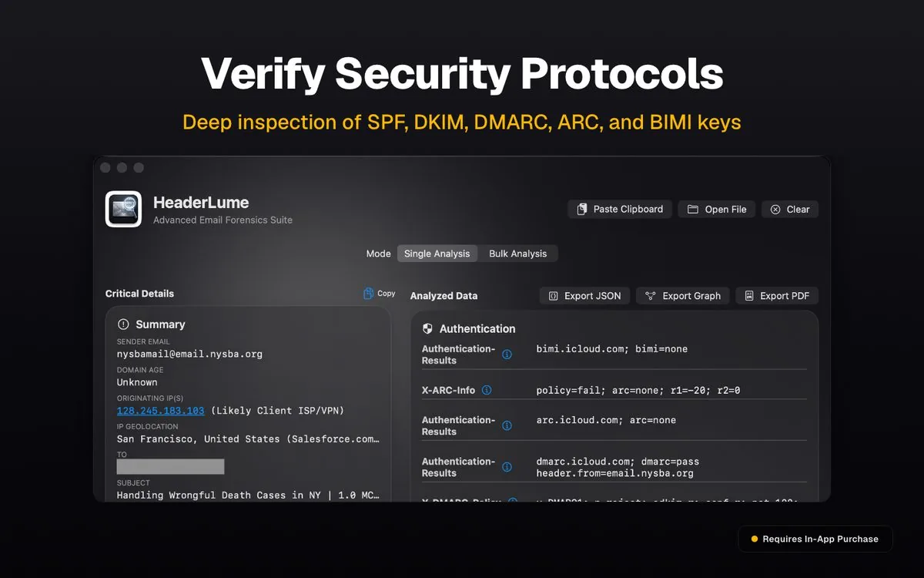This screenshot has width=924, height=578.
Task: Click the Open File button
Action: pos(717,209)
